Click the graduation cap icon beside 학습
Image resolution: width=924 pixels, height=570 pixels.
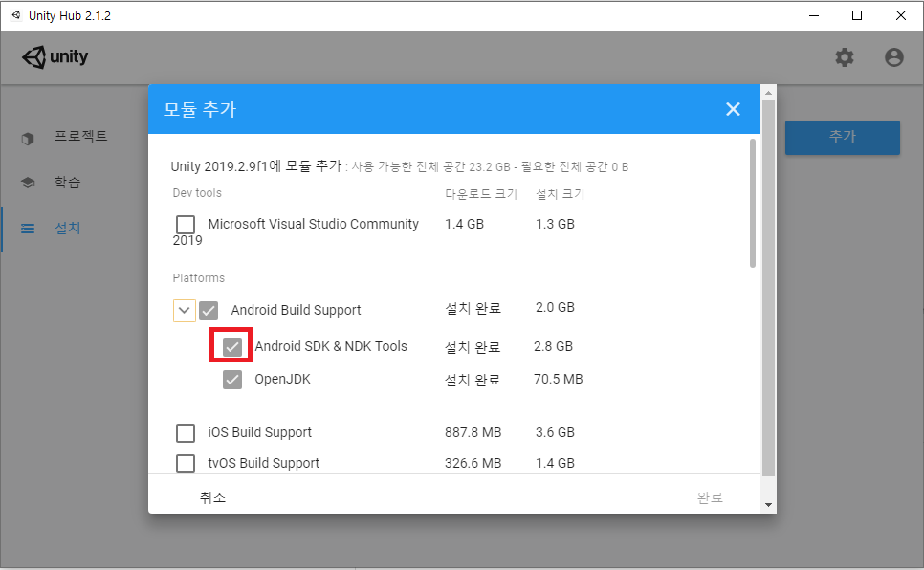point(28,183)
